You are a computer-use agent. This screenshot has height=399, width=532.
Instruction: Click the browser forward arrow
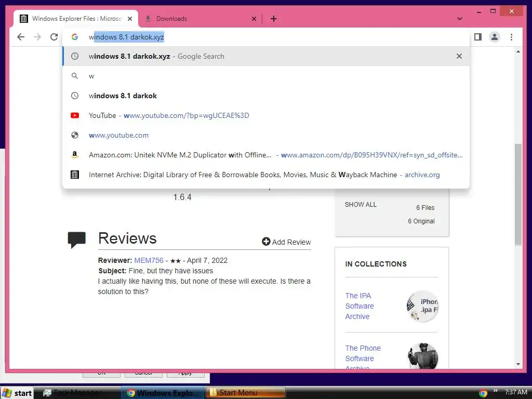coord(37,37)
